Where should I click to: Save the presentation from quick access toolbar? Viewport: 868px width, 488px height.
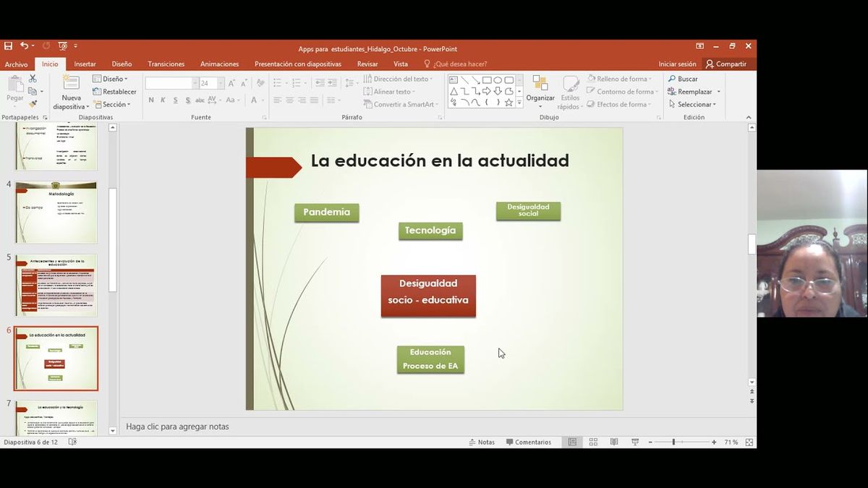point(8,46)
